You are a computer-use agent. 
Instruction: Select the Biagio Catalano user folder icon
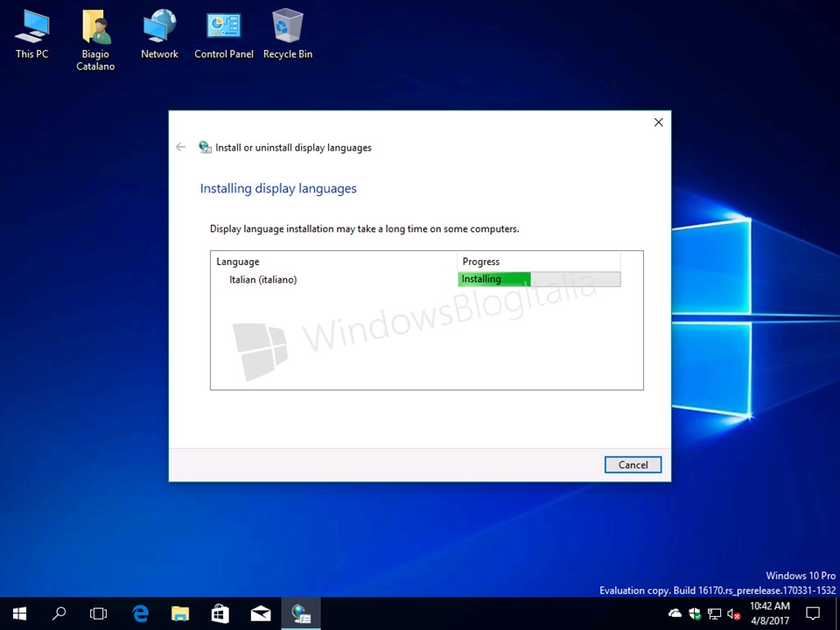(x=95, y=40)
